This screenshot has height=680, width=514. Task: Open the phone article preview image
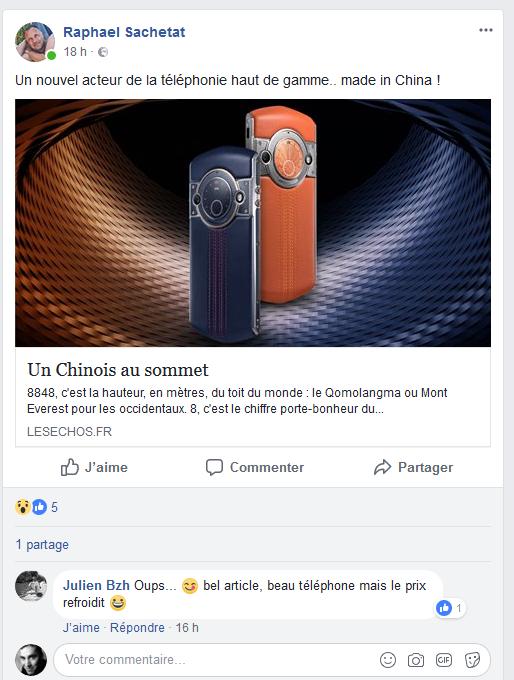click(x=253, y=223)
